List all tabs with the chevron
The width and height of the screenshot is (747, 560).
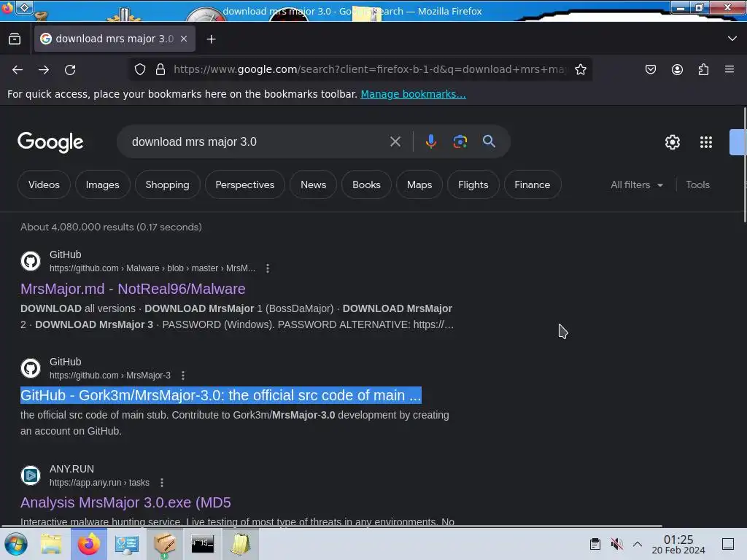tap(732, 39)
